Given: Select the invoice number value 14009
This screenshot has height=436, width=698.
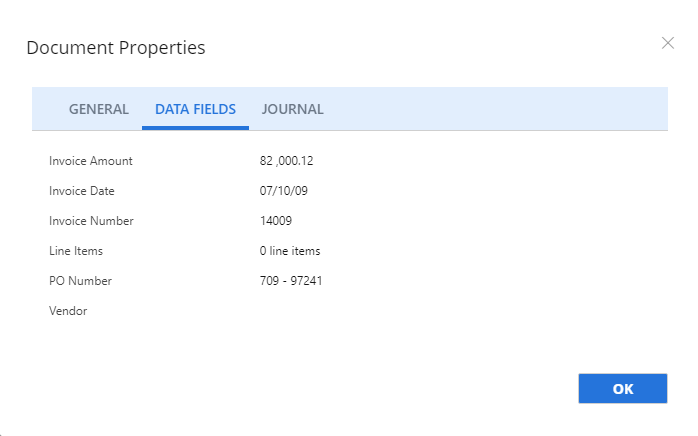Looking at the screenshot, I should click(x=275, y=221).
